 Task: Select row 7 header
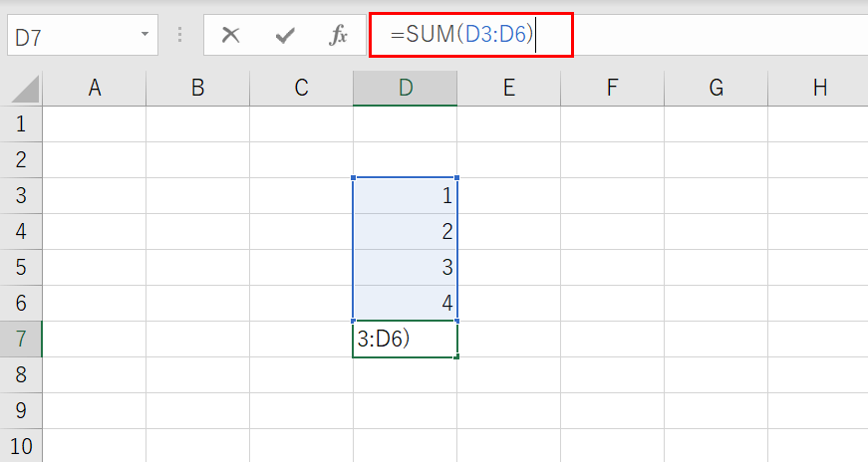[x=21, y=339]
